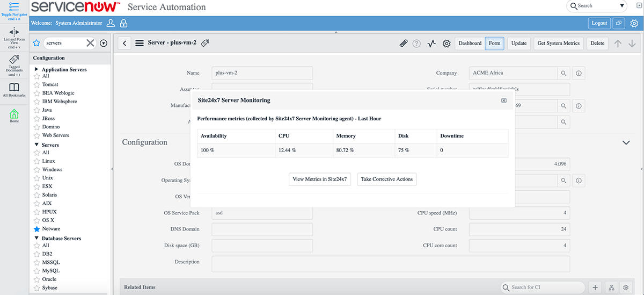Viewport: 644px width, 295px height.
Task: Collapse the Configuration form section
Action: coord(626,142)
